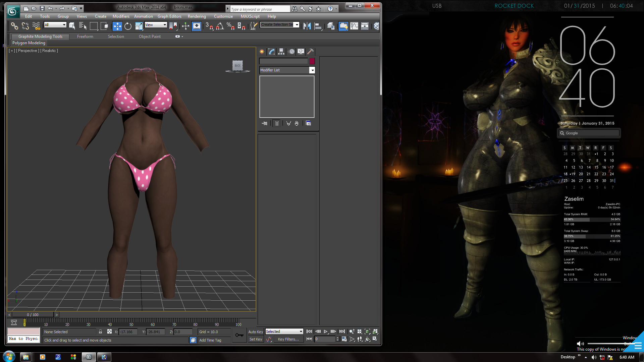Click the Align tool icon
This screenshot has width=644, height=362.
click(x=318, y=26)
